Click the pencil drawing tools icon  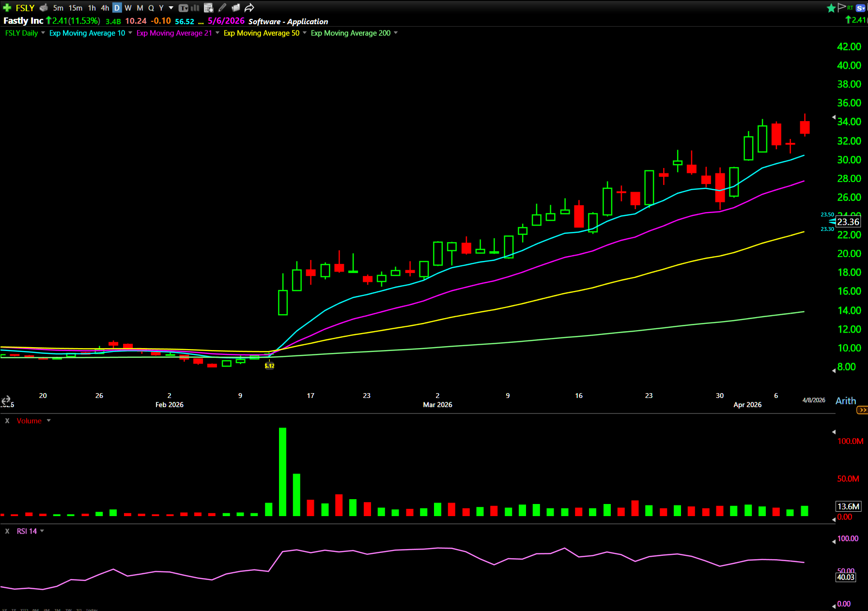[222, 8]
